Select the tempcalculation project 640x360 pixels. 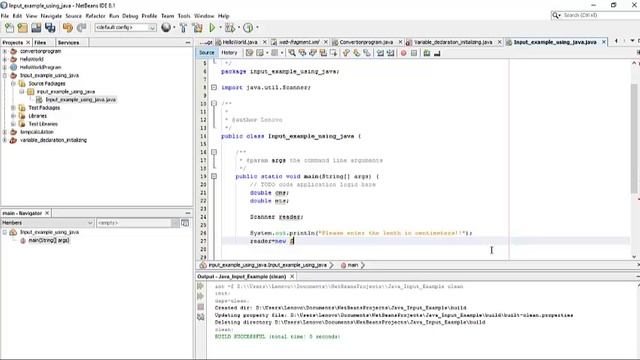[x=37, y=132]
